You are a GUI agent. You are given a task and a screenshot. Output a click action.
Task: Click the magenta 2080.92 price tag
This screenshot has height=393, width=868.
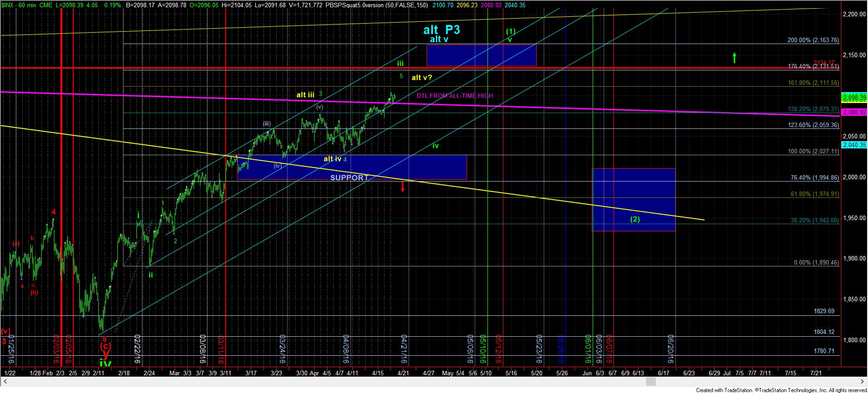click(x=854, y=112)
